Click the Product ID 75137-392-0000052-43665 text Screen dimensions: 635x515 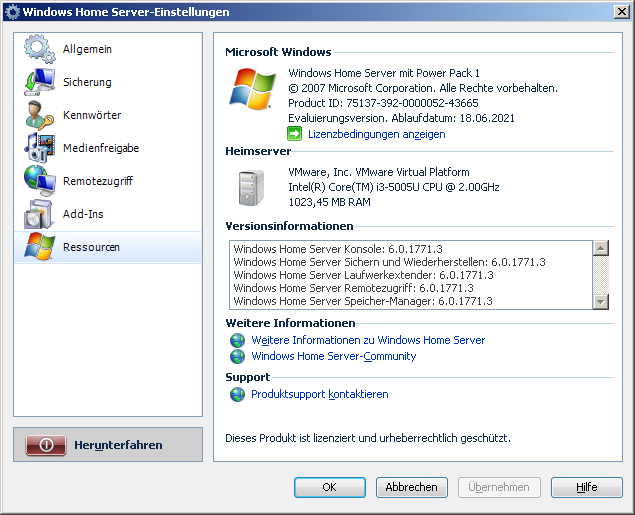pyautogui.click(x=383, y=103)
